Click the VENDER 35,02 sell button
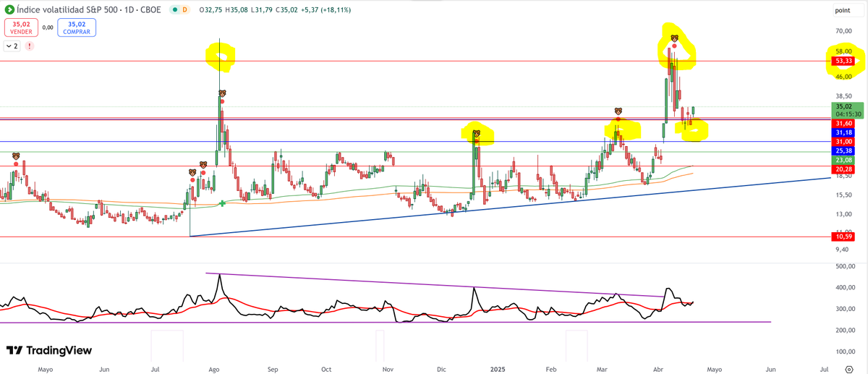868x374 pixels. [x=22, y=27]
